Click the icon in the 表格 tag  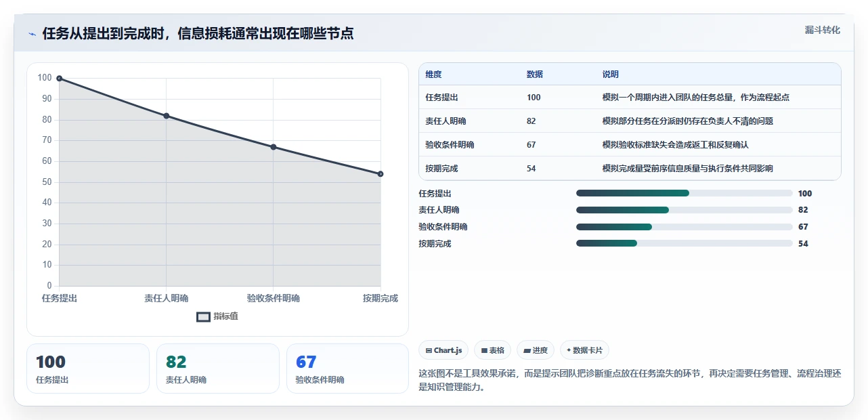484,350
